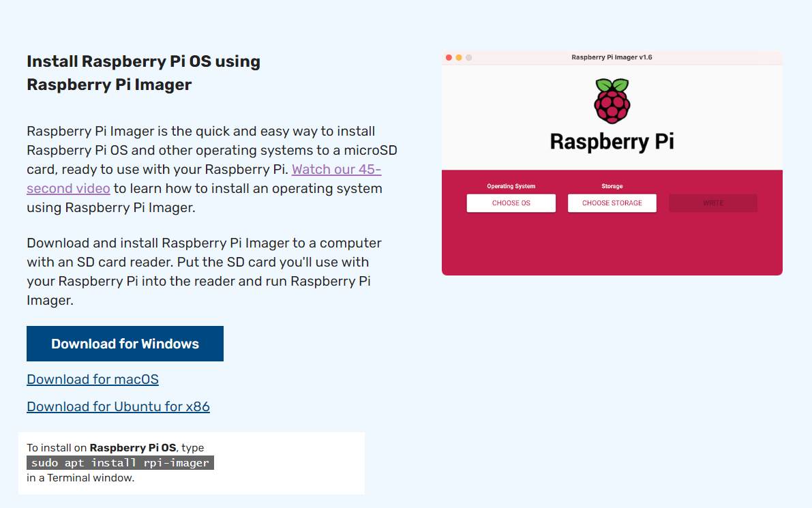The height and width of the screenshot is (508, 812).
Task: Click the Raspberry Pi raspberry logo
Action: (612, 101)
